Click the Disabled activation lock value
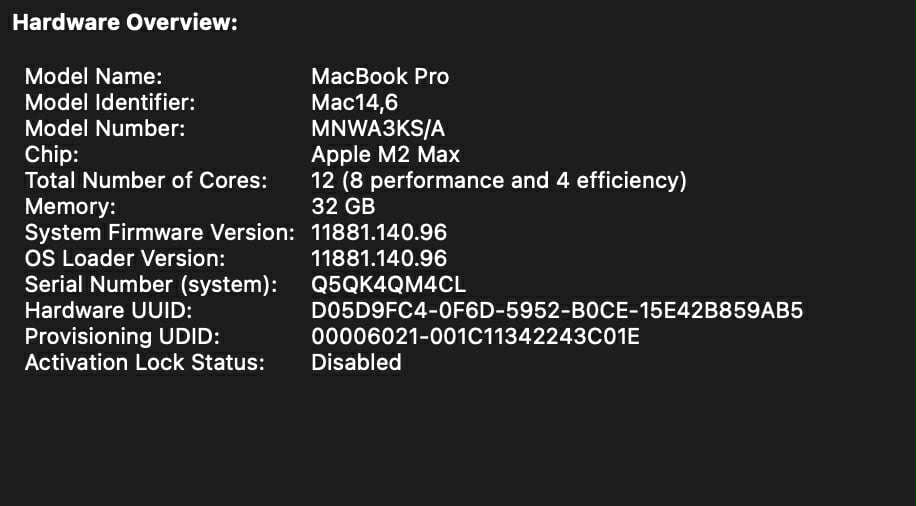 click(356, 362)
